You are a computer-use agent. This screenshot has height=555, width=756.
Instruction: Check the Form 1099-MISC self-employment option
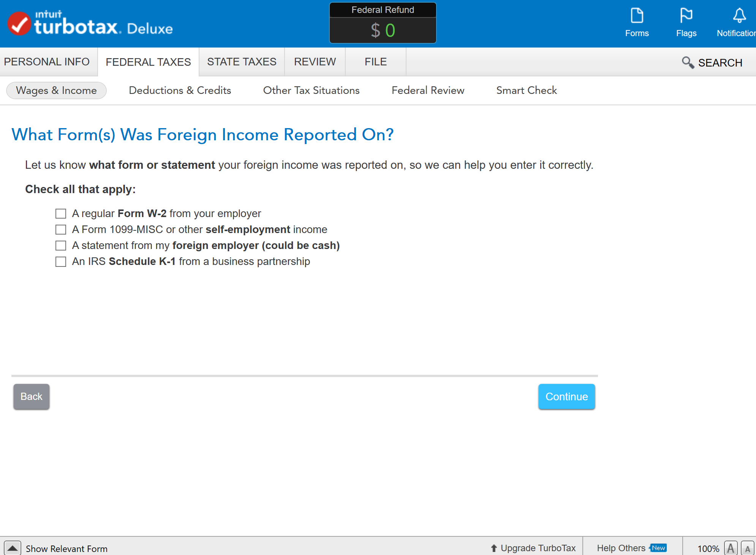61,230
